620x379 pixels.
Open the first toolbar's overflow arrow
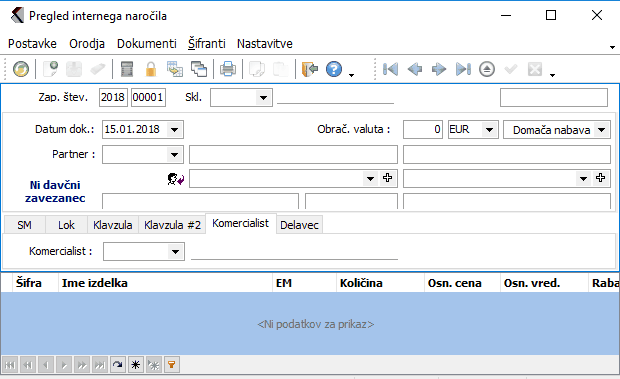[352, 75]
